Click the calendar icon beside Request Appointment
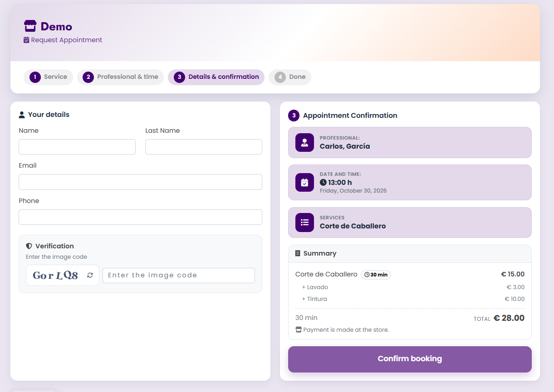554x392 pixels. coord(26,40)
